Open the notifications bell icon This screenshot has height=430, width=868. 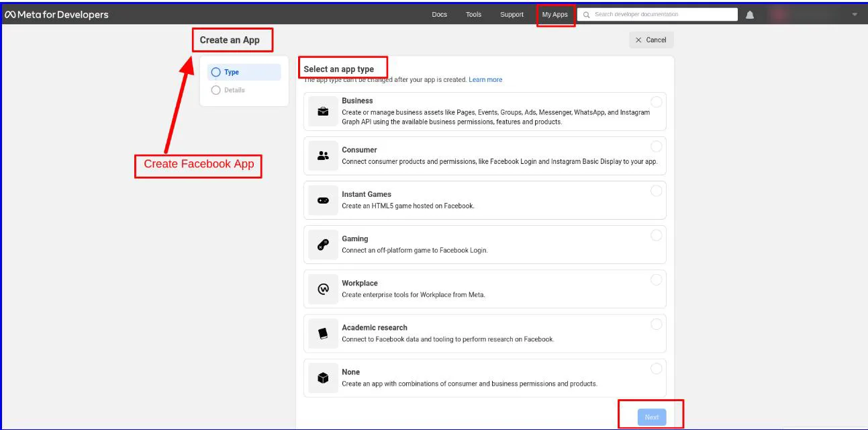coord(750,15)
